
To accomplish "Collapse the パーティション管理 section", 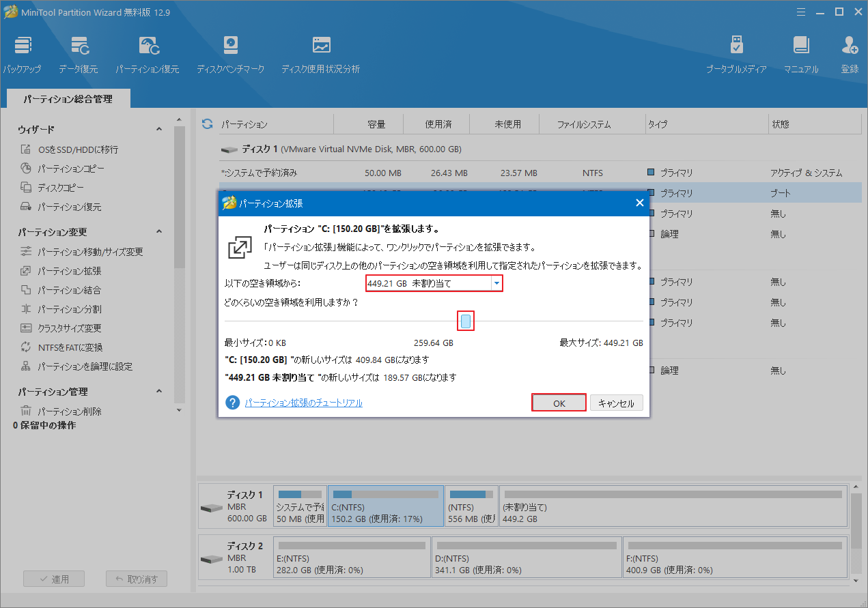I will pos(159,392).
